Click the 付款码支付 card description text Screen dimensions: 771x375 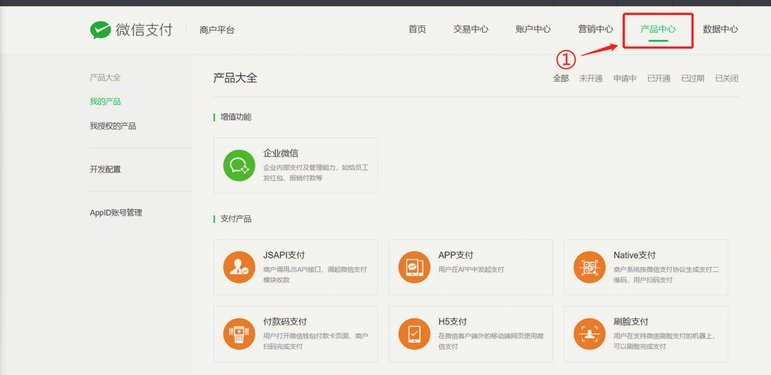coord(315,341)
